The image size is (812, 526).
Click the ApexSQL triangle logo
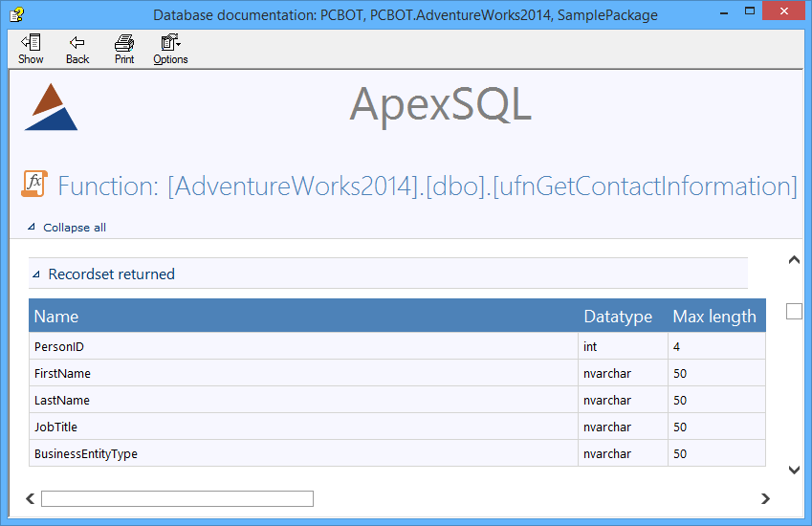pos(51,107)
